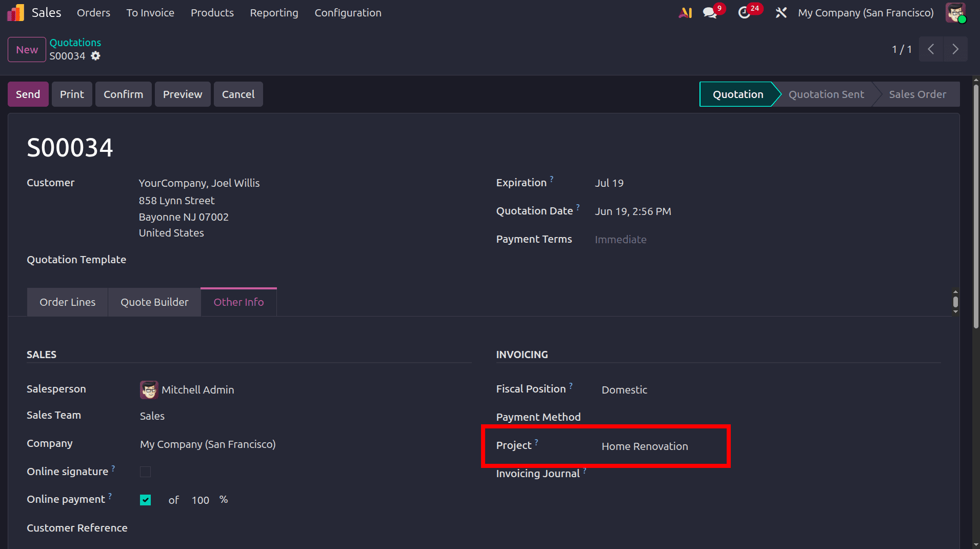The image size is (980, 549).
Task: Click the gear actions icon beside S00034
Action: [96, 56]
